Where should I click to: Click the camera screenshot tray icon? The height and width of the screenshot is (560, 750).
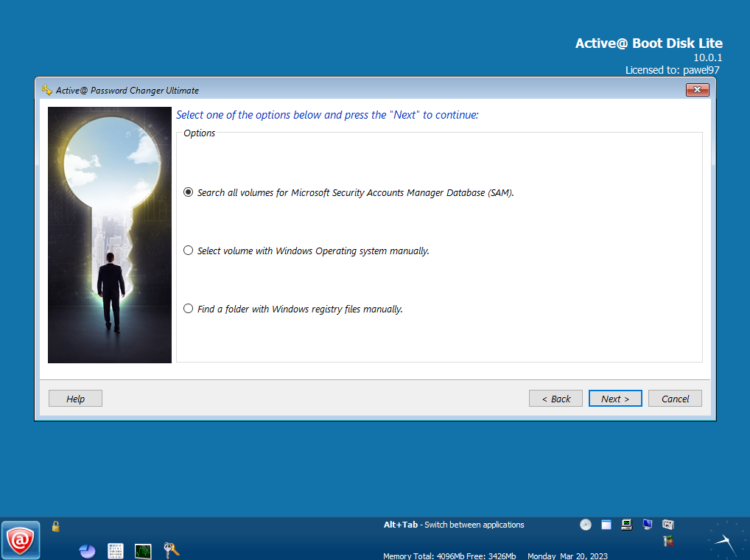pos(668,525)
